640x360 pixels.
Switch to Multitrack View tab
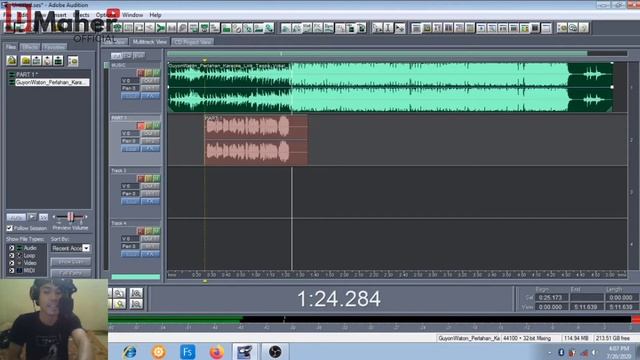click(x=149, y=42)
